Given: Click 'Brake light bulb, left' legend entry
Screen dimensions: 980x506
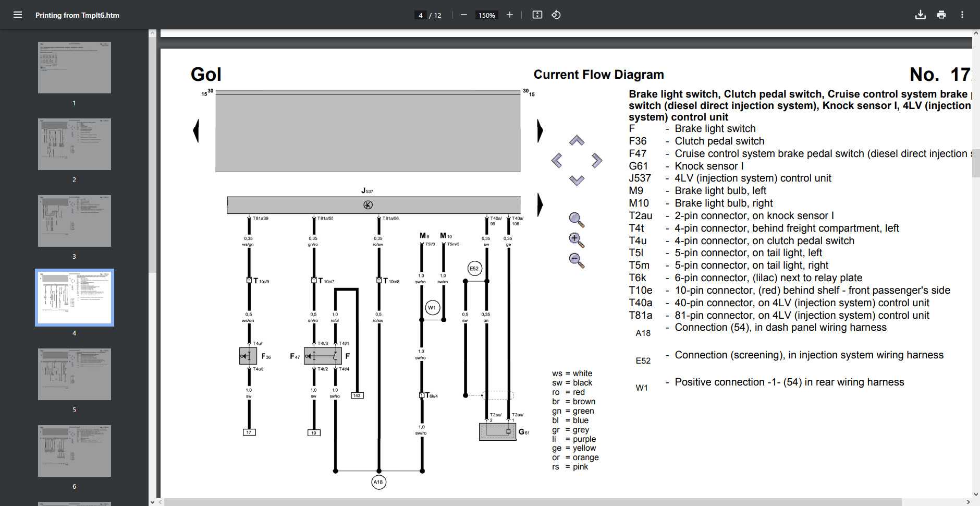Looking at the screenshot, I should point(720,190).
